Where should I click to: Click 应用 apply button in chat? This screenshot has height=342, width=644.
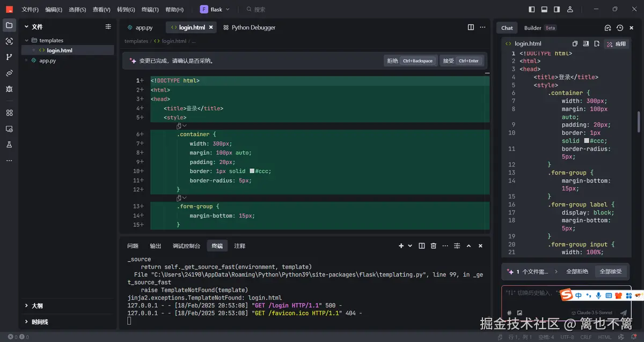[x=616, y=44]
